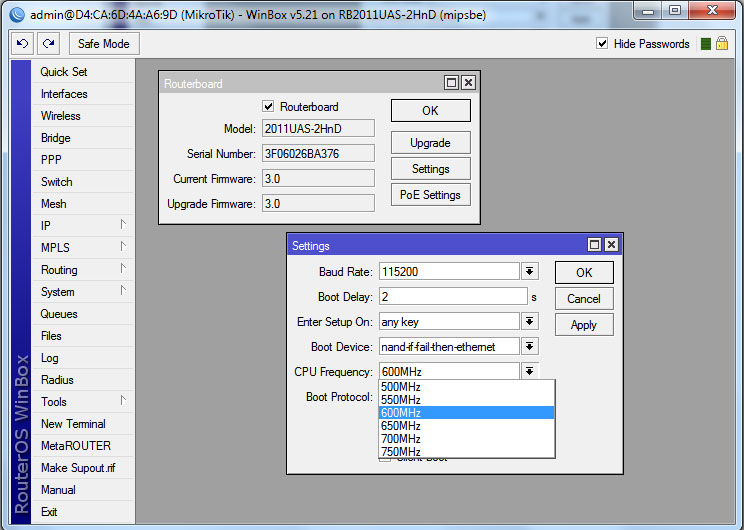
Task: Toggle the Hide Passwords checkbox
Action: [x=602, y=44]
